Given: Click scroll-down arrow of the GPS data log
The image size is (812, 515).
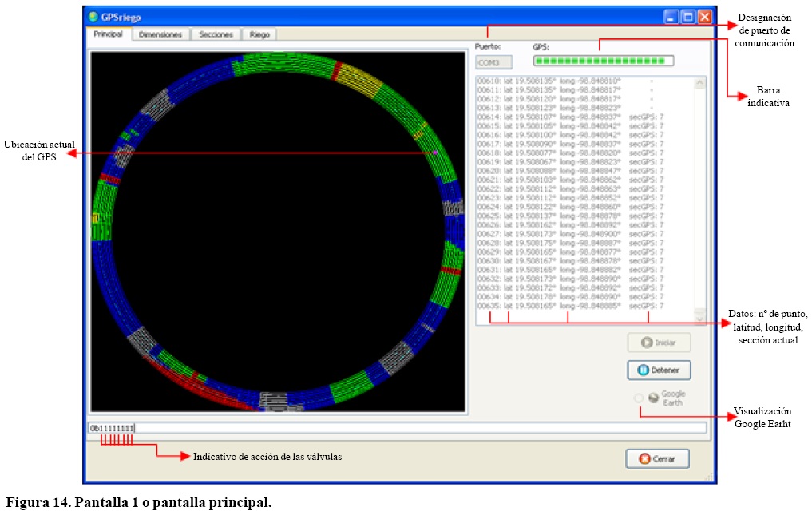Looking at the screenshot, I should click(x=700, y=318).
